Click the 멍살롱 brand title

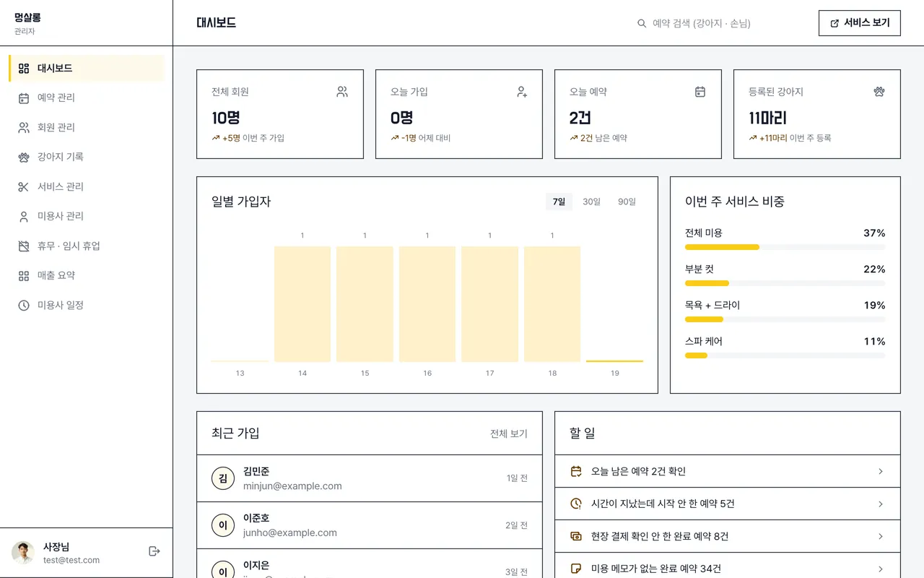26,17
